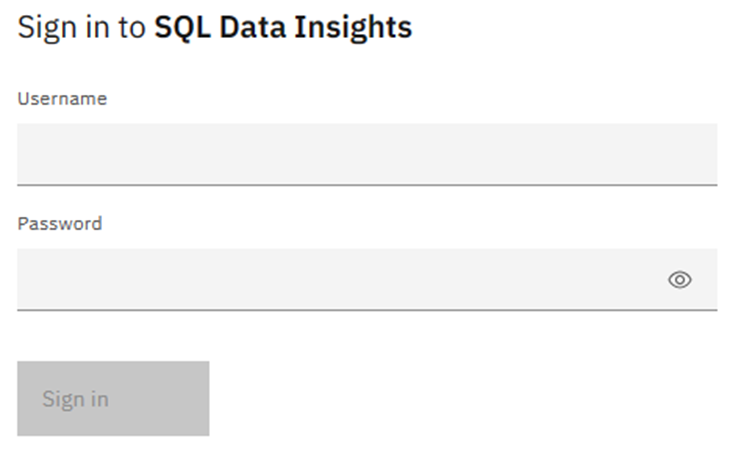This screenshot has height=458, width=730.
Task: Click the 'SQL Data Insights' bold heading
Action: (x=282, y=27)
